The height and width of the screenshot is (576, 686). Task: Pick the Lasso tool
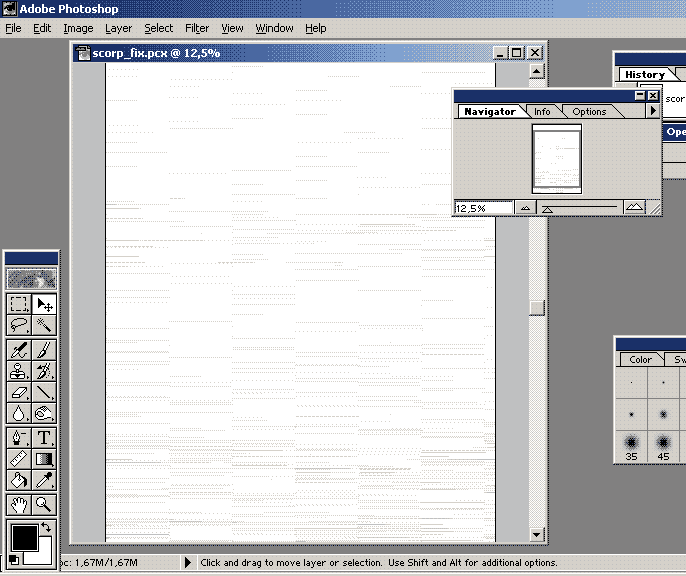point(19,325)
